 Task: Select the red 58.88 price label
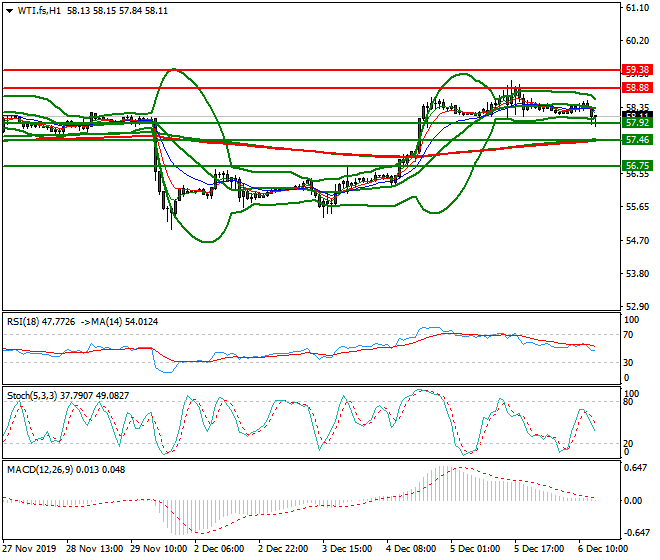point(636,88)
